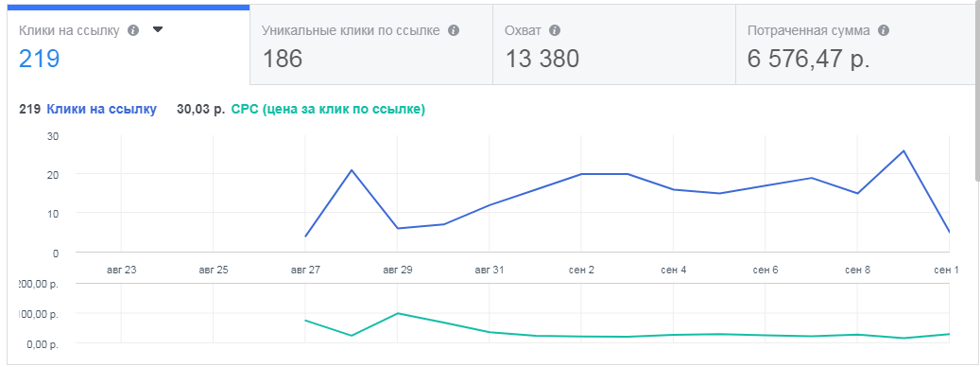Click the сен 2 axis date label
Viewport: 980px width, 367px height.
click(581, 271)
